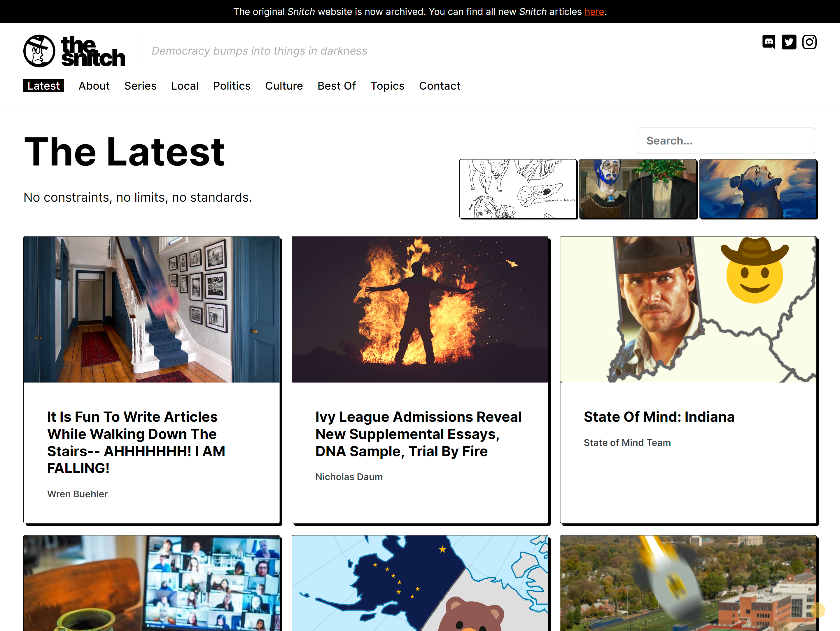
Task: Open the Series menu item
Action: pos(140,86)
